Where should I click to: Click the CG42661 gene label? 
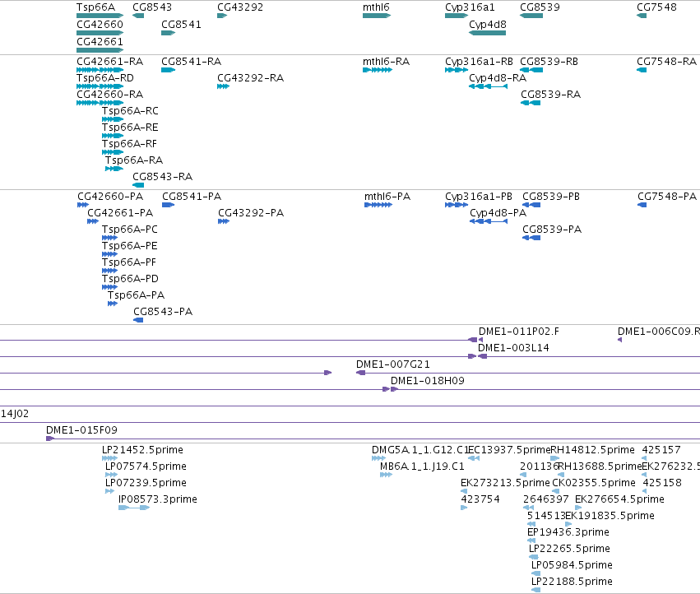pyautogui.click(x=100, y=41)
